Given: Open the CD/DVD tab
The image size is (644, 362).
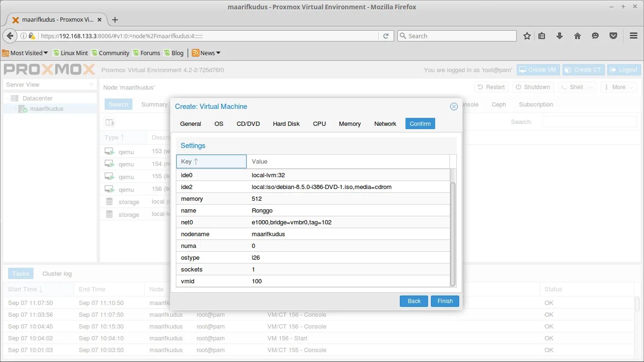Looking at the screenshot, I should point(248,123).
